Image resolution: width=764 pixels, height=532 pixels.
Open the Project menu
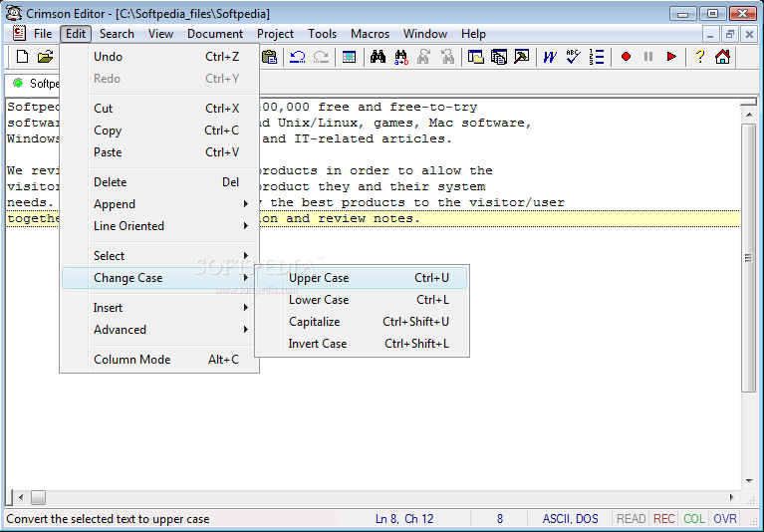click(275, 34)
